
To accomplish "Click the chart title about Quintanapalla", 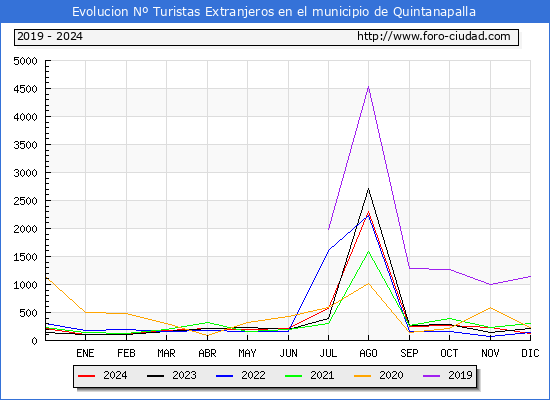I will click(274, 12).
